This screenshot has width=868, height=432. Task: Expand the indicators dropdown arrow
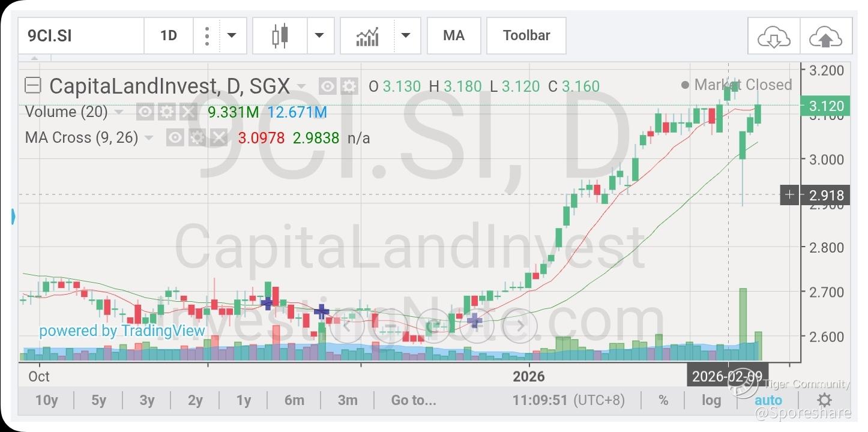click(406, 36)
